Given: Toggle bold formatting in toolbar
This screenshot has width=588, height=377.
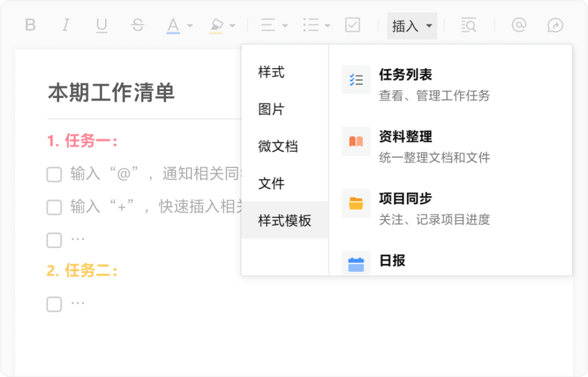Looking at the screenshot, I should click(30, 25).
